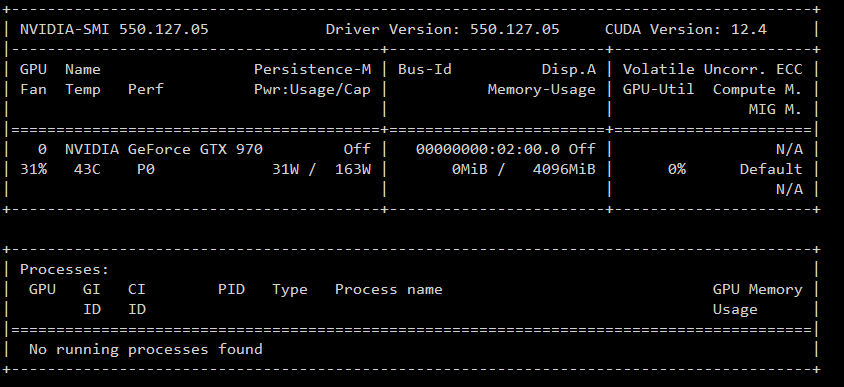Screen dimensions: 844x387
Task: Click the Volatile Uncorr. ECC header
Action: coord(713,69)
